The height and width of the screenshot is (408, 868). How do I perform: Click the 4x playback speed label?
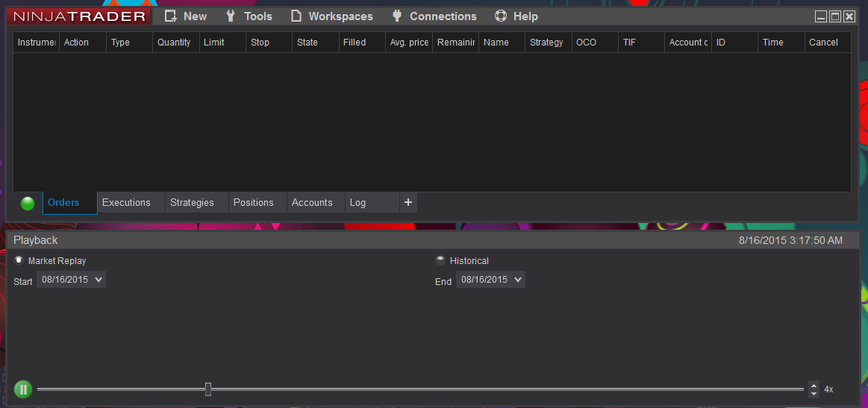[828, 389]
